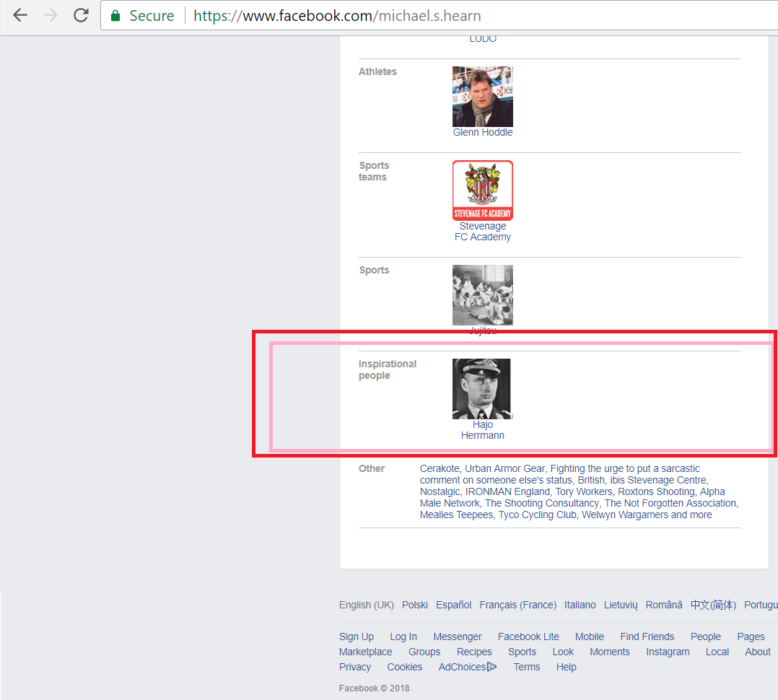This screenshot has width=778, height=700.
Task: Open the Roxtons Shooting link
Action: pos(657,491)
